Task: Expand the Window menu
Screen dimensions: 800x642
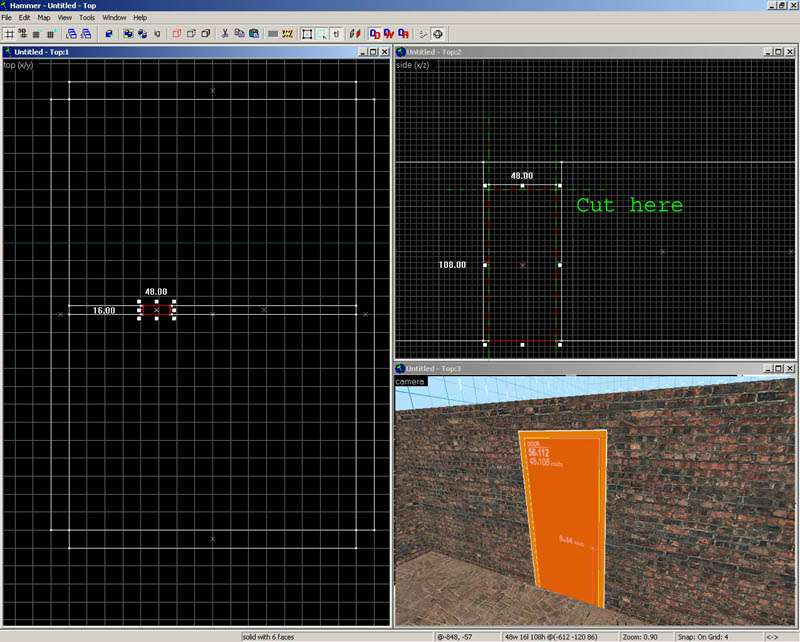Action: coord(114,18)
